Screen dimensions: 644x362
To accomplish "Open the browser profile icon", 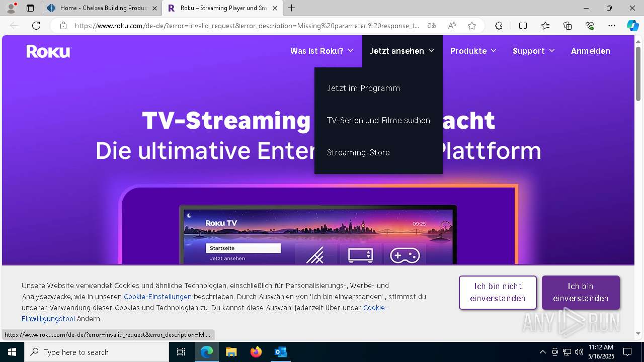I will pyautogui.click(x=11, y=8).
